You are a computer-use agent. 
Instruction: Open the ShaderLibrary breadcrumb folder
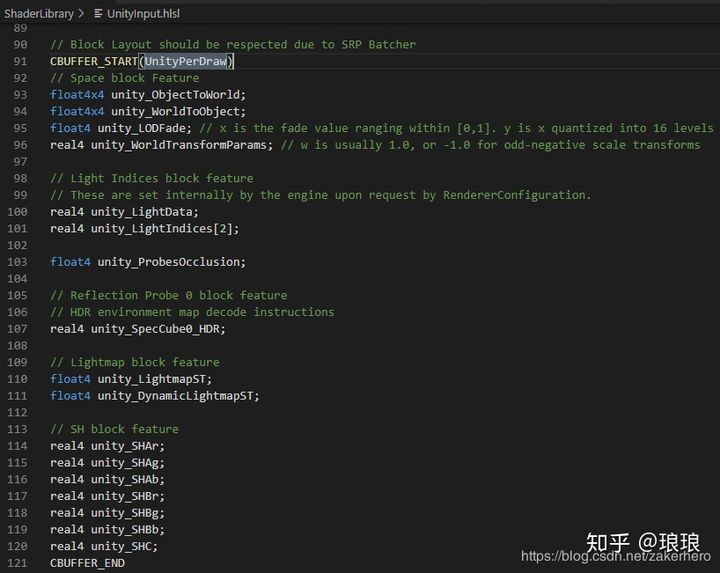click(x=39, y=14)
